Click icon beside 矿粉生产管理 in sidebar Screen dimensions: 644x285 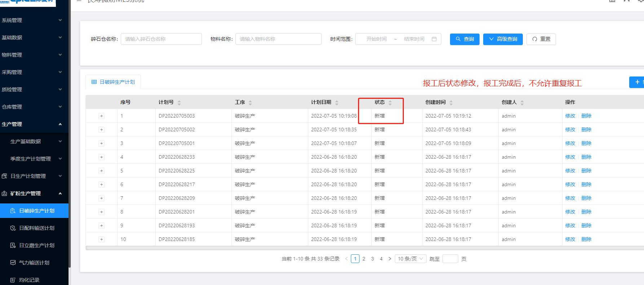4,193
